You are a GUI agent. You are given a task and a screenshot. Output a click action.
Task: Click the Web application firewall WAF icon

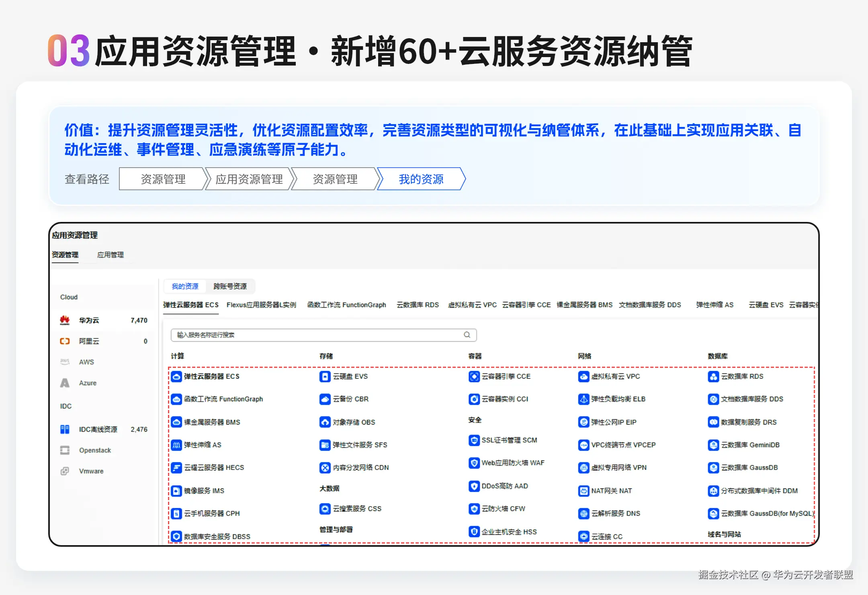coord(474,463)
